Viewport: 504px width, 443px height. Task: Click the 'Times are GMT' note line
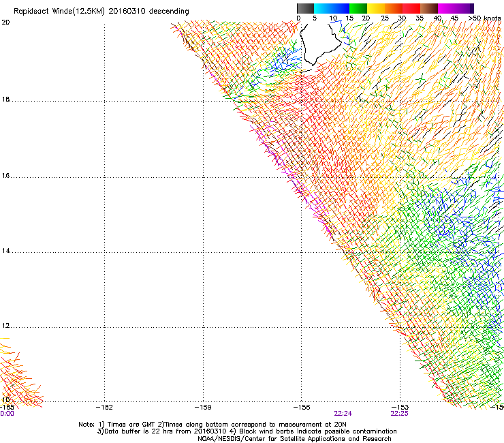[x=212, y=425]
